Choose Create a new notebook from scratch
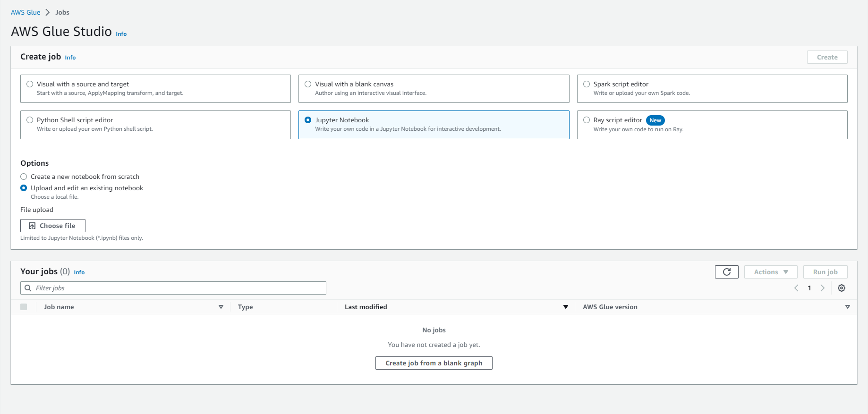The height and width of the screenshot is (414, 868). pyautogui.click(x=24, y=177)
